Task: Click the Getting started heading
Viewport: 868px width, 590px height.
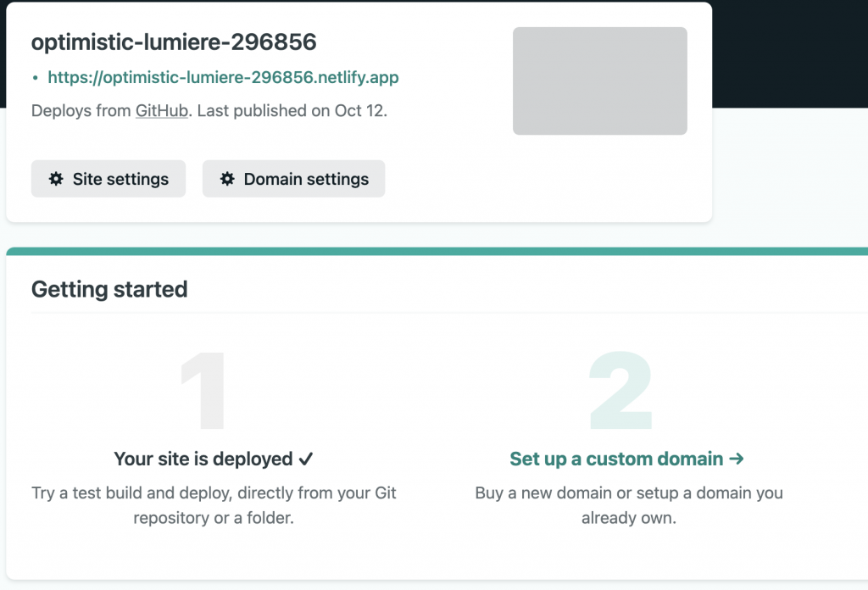Action: coord(109,289)
